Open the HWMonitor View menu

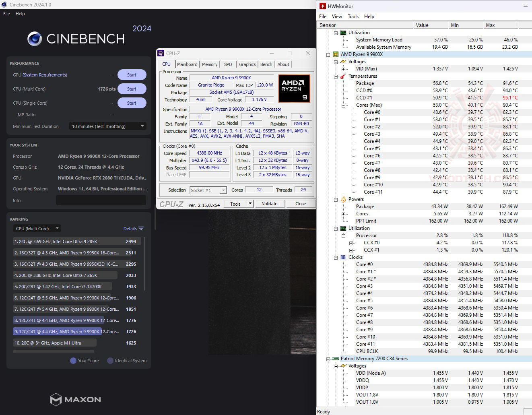(337, 17)
